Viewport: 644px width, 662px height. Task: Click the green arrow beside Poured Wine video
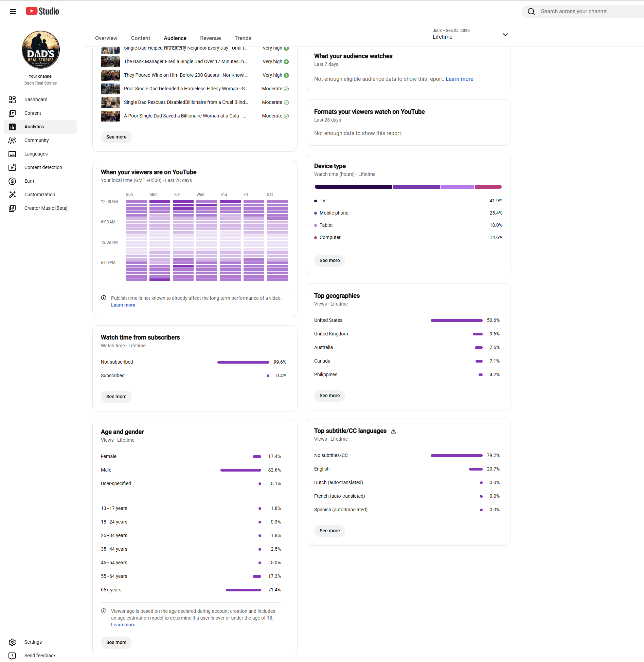click(x=286, y=75)
